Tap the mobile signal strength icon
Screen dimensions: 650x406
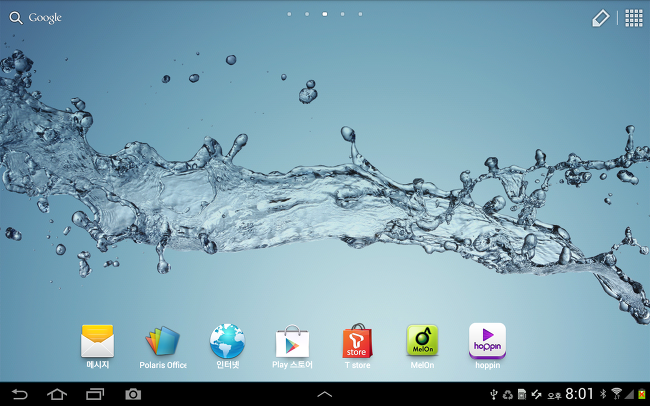click(x=630, y=394)
